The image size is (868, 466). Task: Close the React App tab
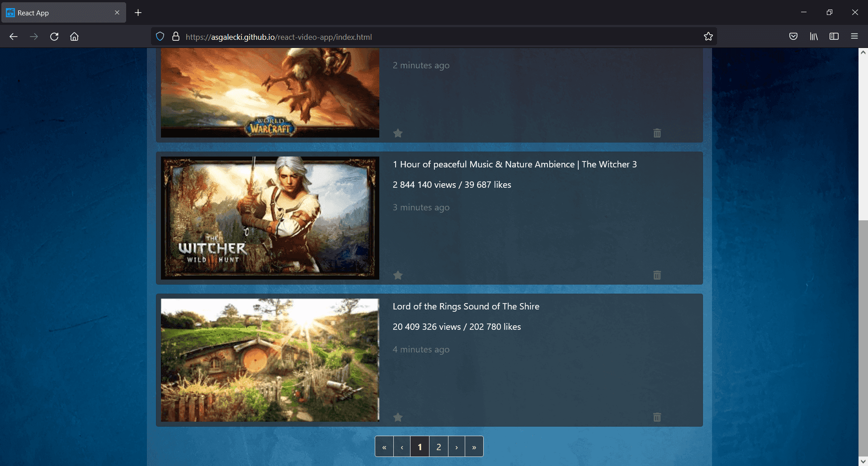pos(117,13)
